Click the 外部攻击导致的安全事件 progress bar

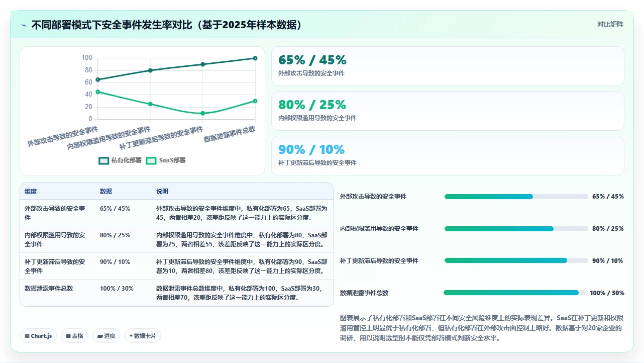pos(516,197)
